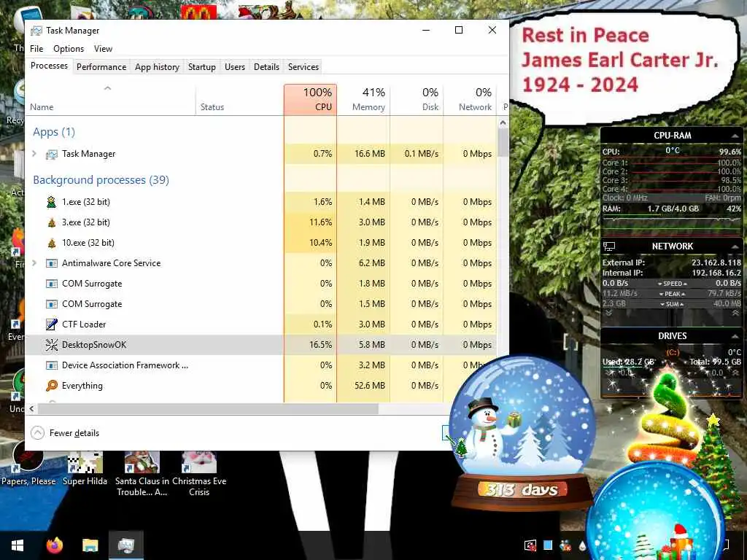The height and width of the screenshot is (560, 747).
Task: Click the CTF Loader pen icon
Action: pos(52,324)
